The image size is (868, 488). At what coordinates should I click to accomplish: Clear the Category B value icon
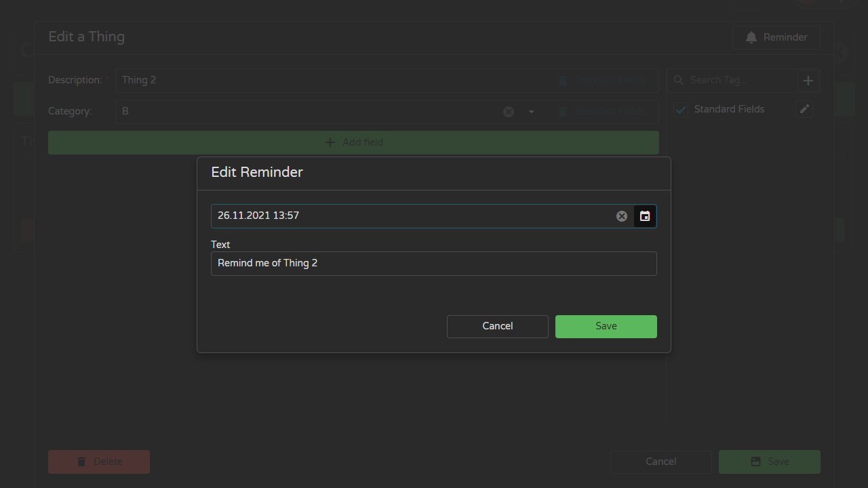point(509,112)
